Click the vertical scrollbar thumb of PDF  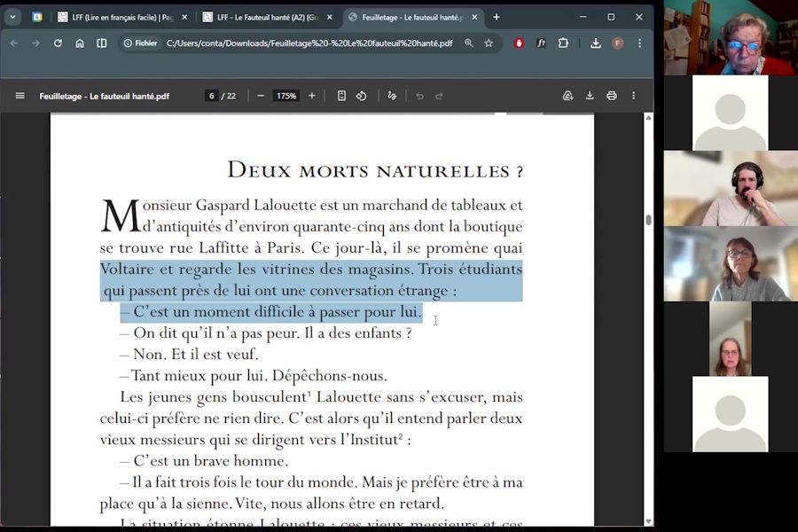(648, 220)
